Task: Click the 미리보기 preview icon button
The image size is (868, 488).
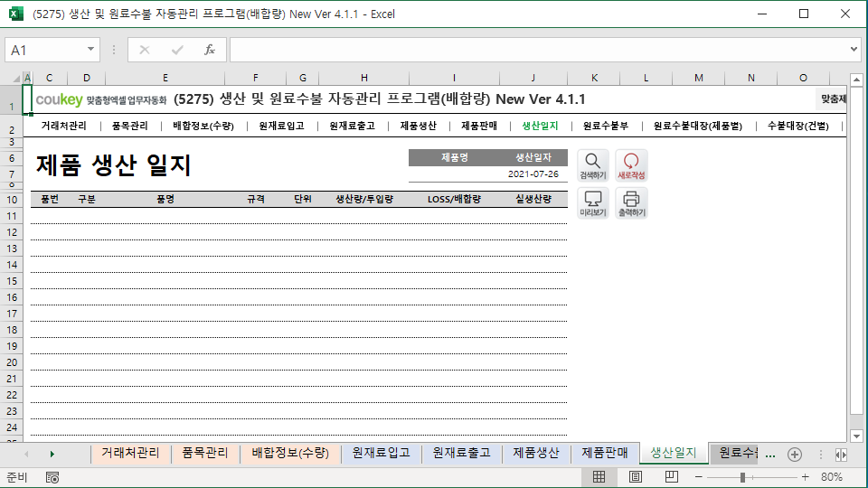Action: [593, 203]
